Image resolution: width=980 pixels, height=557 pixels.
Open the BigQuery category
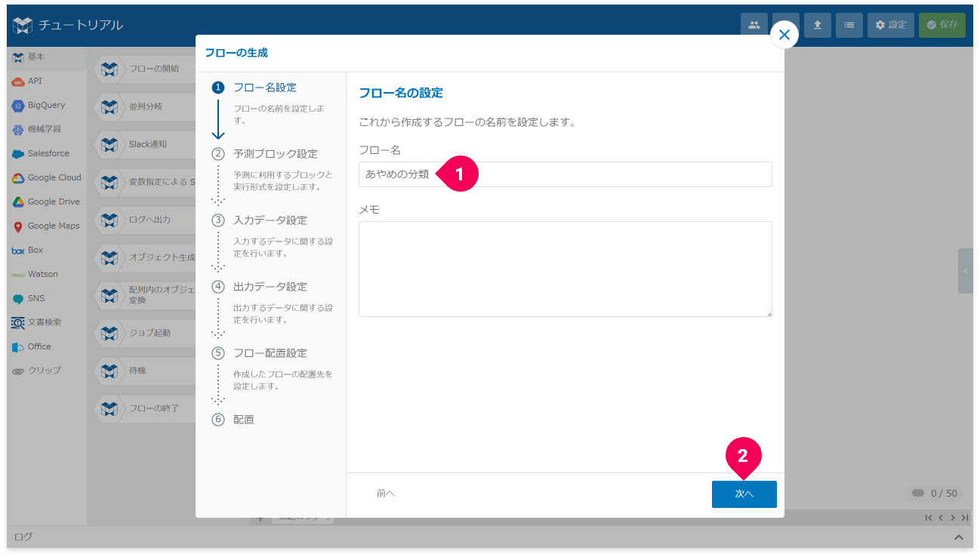click(47, 105)
